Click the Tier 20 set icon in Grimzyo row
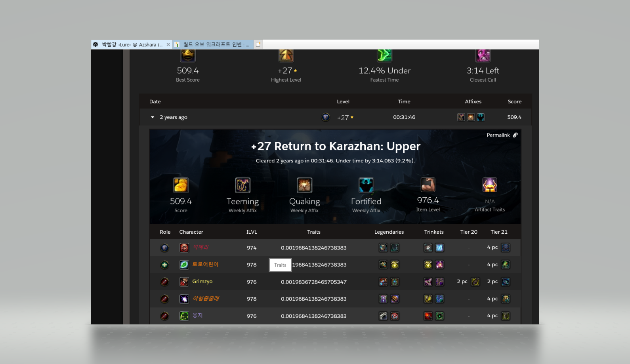The height and width of the screenshot is (364, 630). (x=475, y=282)
